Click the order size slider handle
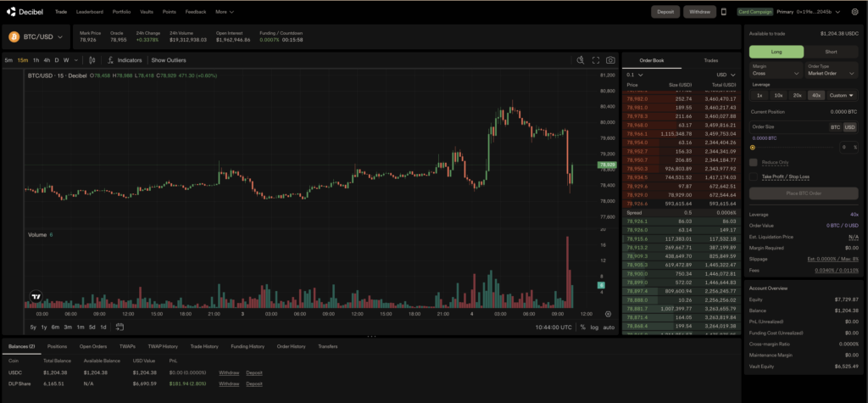 [x=753, y=148]
